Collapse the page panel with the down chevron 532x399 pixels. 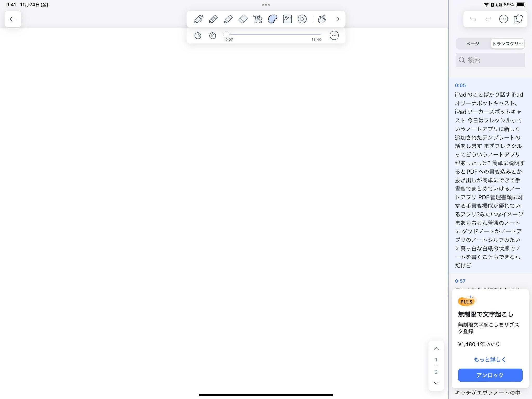point(436,383)
